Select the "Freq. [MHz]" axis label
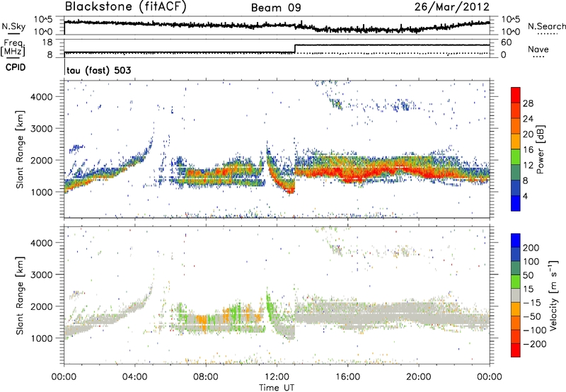This screenshot has height=392, width=566. point(14,48)
